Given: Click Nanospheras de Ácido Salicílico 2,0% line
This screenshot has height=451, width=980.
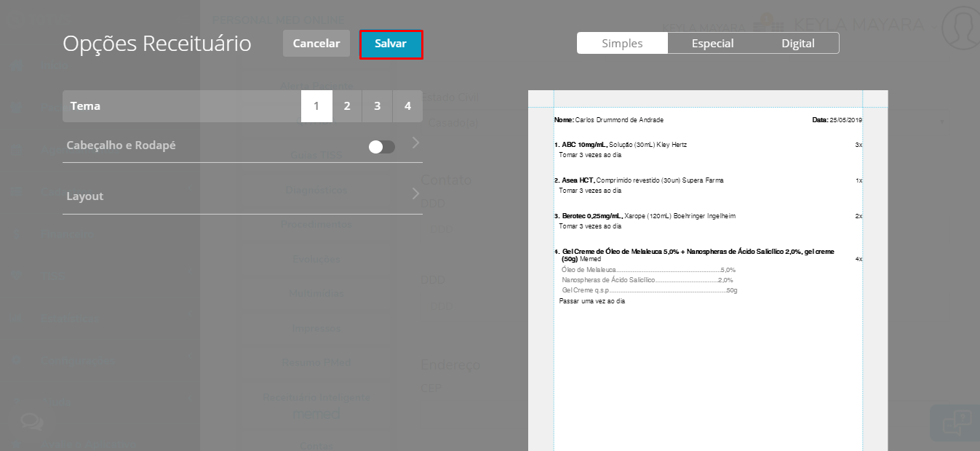Looking at the screenshot, I should (x=648, y=280).
